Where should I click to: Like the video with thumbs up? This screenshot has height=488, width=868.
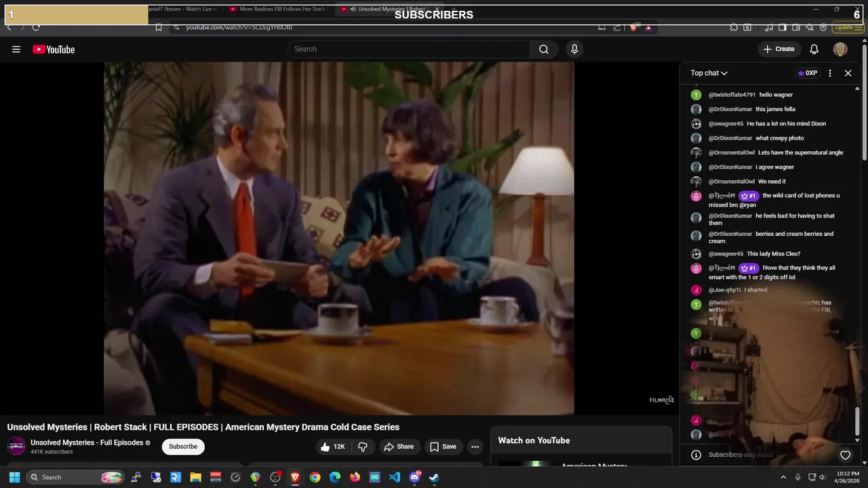(333, 447)
